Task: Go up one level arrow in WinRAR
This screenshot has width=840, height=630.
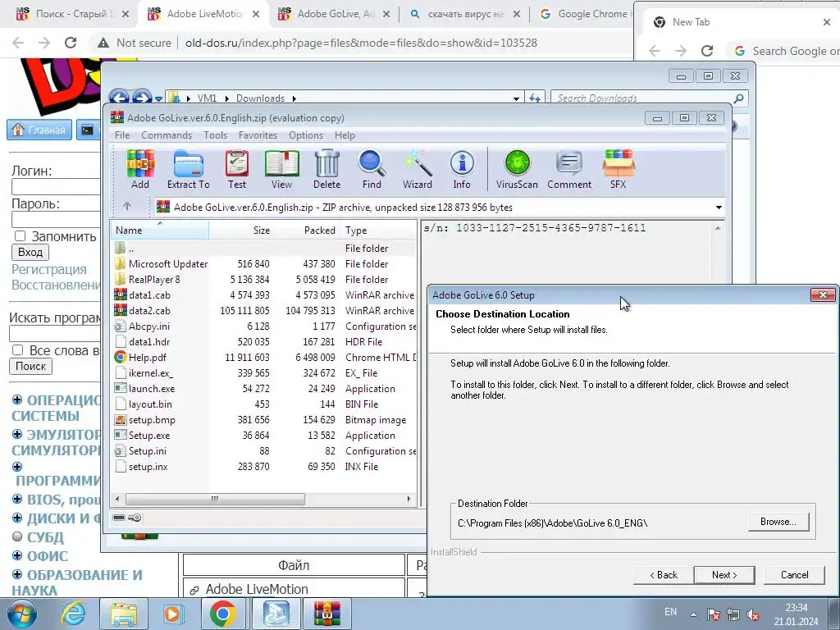Action: tap(127, 206)
